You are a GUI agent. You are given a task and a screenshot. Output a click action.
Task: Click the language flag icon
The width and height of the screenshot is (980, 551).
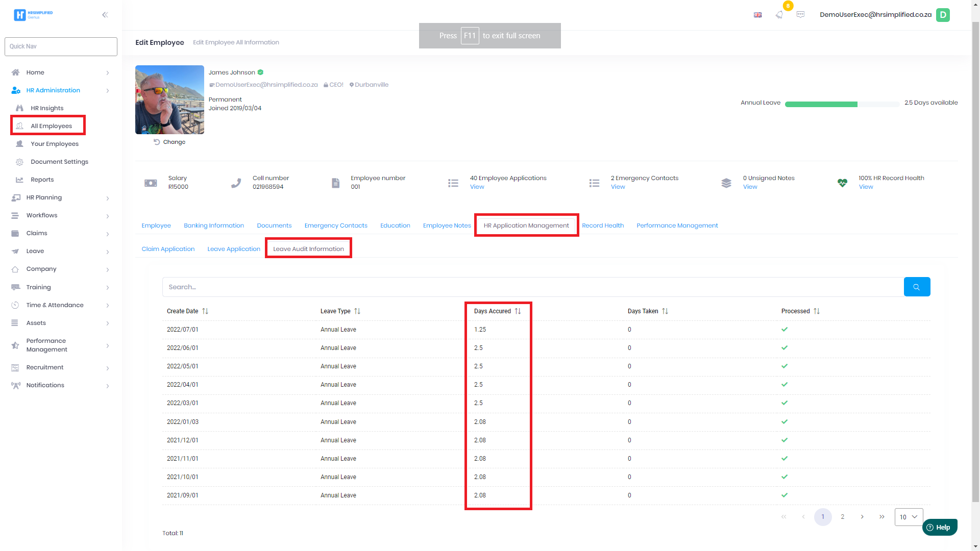point(757,15)
